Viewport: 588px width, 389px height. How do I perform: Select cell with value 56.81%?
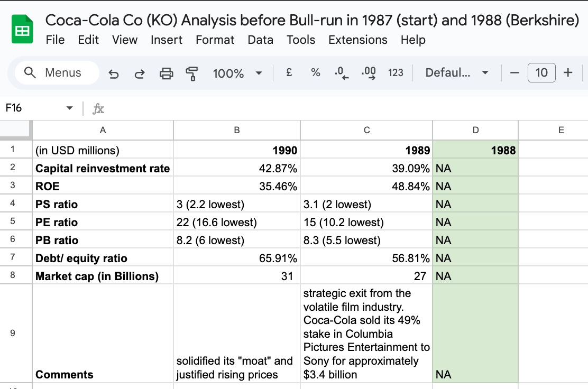pyautogui.click(x=366, y=258)
